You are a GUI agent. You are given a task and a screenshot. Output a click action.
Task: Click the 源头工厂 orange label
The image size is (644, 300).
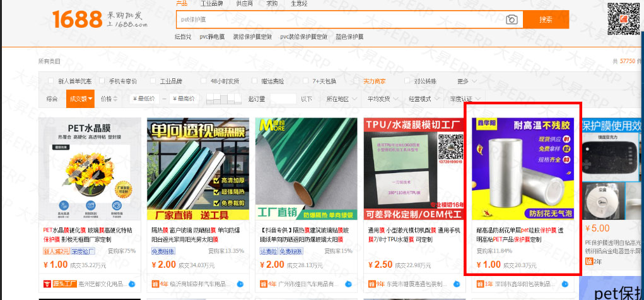pyautogui.click(x=64, y=284)
